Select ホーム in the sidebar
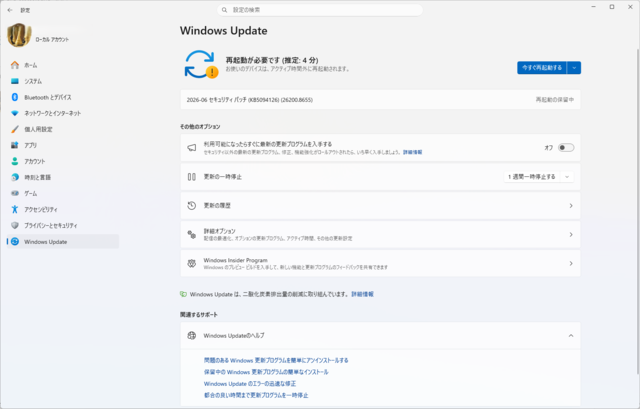 pos(63,65)
